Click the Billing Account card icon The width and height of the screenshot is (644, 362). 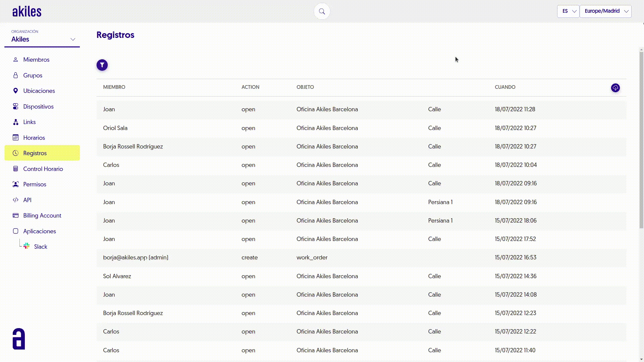(x=15, y=216)
